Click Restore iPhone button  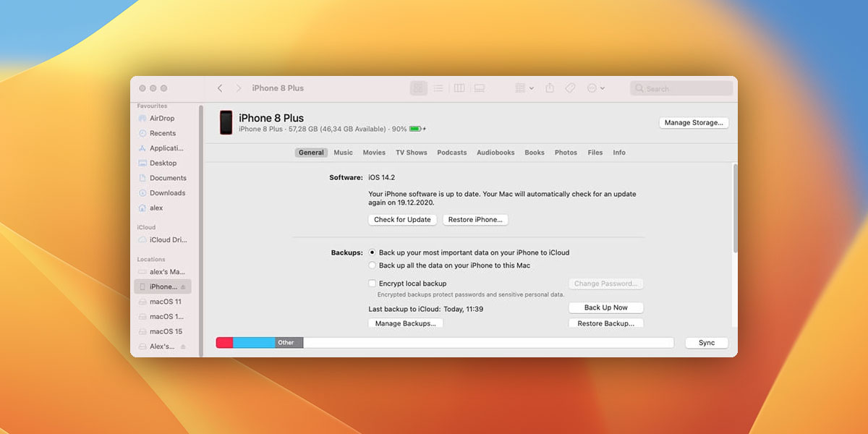475,220
